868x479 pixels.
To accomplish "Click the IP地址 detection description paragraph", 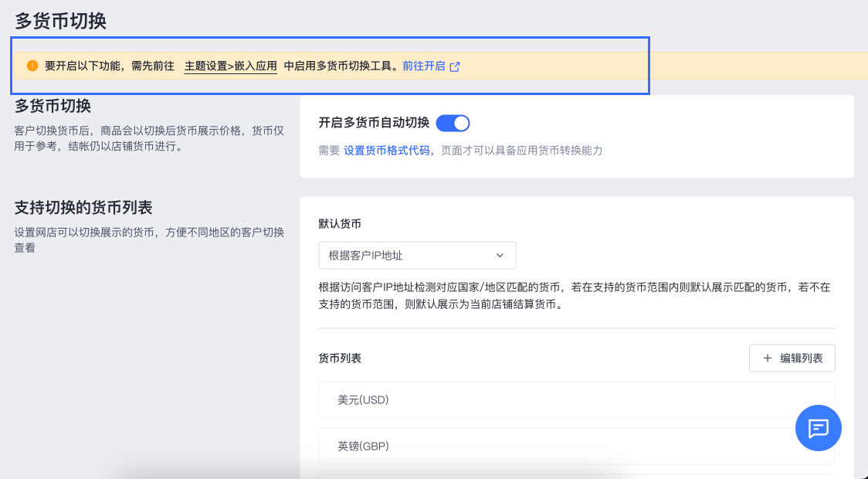I will click(x=575, y=296).
